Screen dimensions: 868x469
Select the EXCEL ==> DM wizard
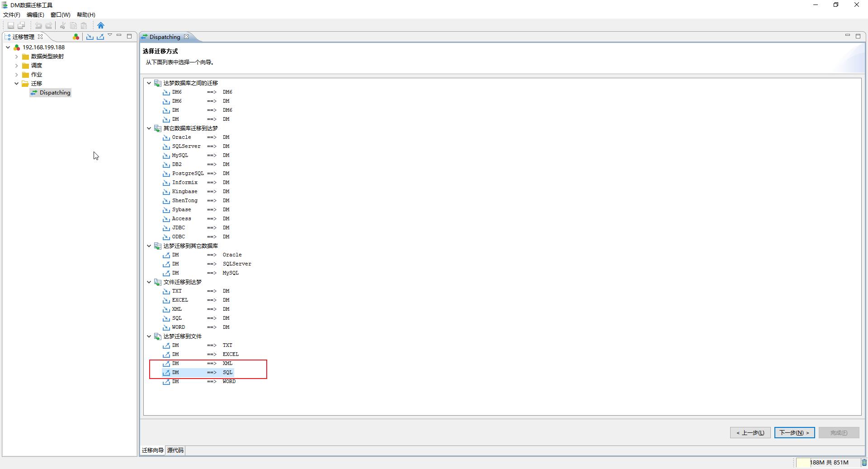(196, 300)
